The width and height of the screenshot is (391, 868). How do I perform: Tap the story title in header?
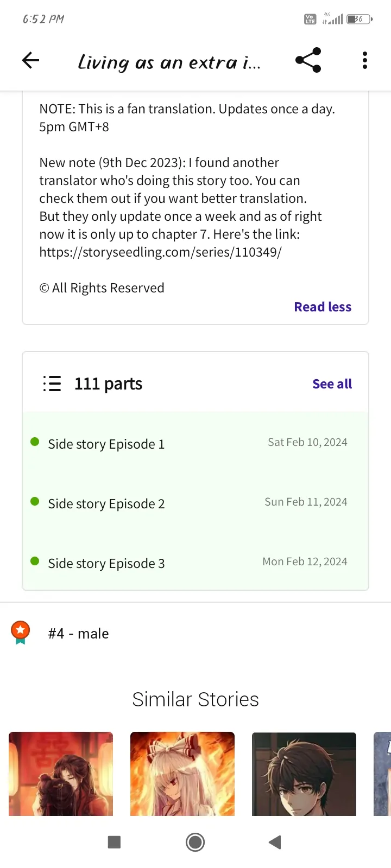coord(169,62)
